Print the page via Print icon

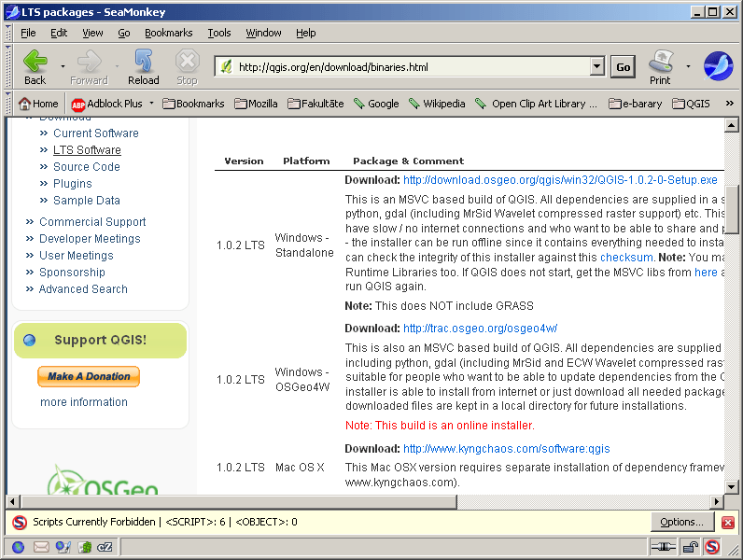[x=661, y=67]
